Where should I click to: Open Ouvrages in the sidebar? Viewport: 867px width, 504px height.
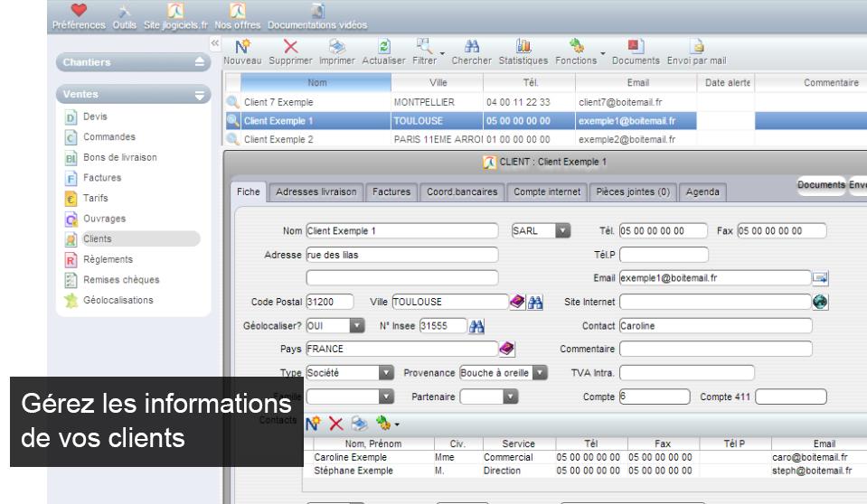(105, 219)
